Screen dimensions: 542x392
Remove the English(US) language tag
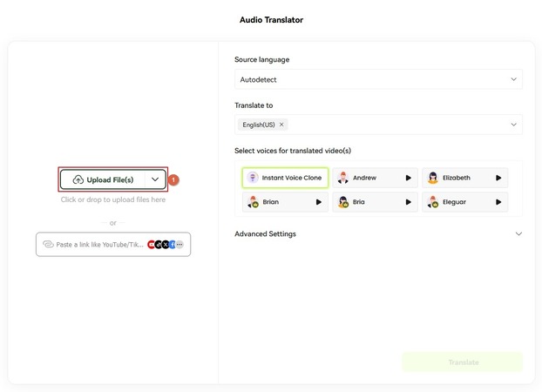coord(281,125)
